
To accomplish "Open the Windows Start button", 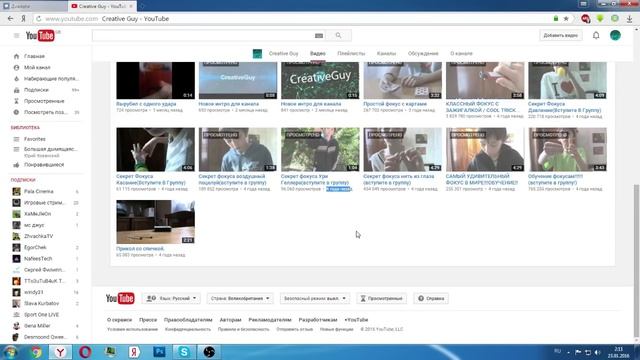I will [10, 352].
